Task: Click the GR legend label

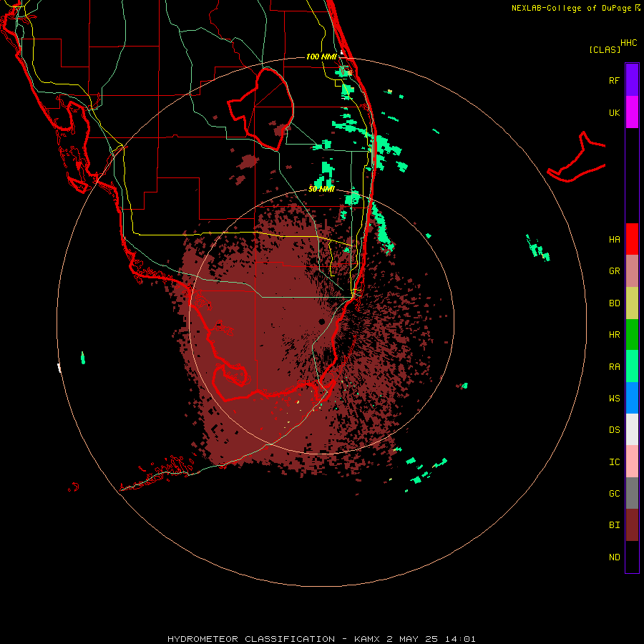Action: 614,271
